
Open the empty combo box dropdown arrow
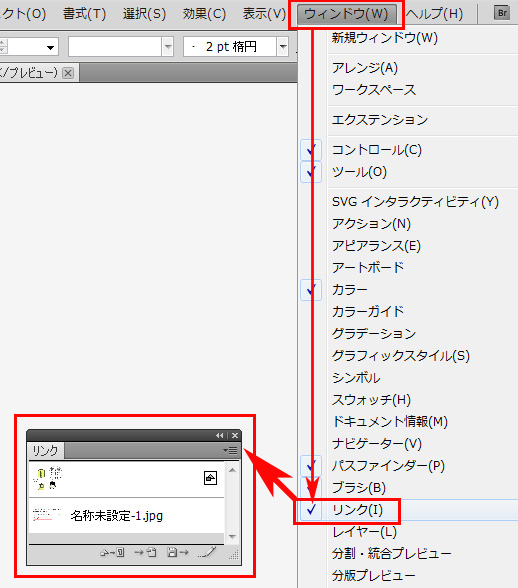[x=168, y=47]
